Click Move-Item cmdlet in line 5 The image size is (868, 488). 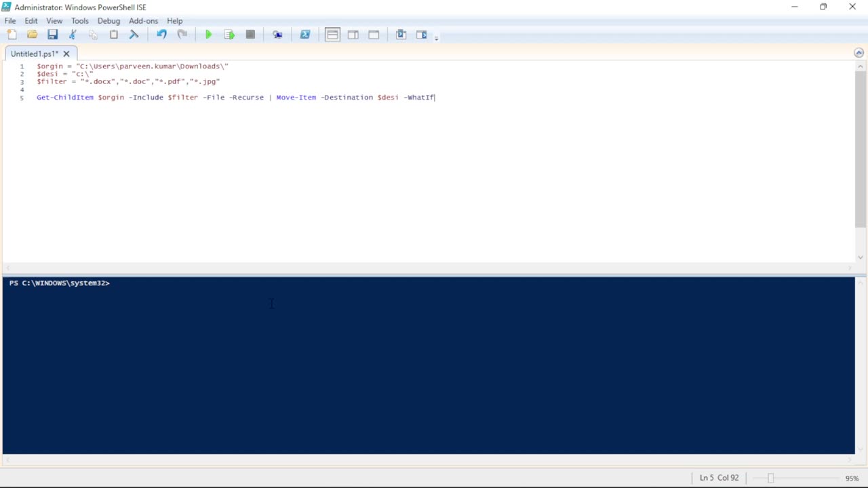[296, 98]
